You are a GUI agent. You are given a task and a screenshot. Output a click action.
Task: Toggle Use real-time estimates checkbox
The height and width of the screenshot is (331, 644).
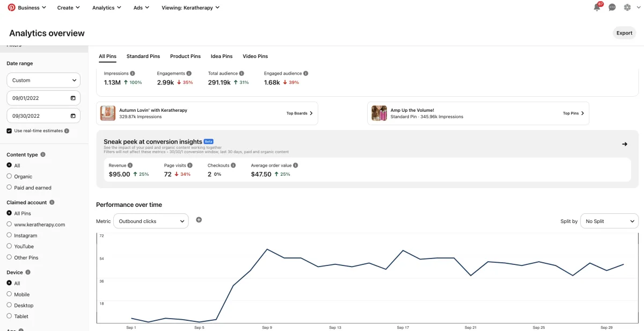point(9,131)
